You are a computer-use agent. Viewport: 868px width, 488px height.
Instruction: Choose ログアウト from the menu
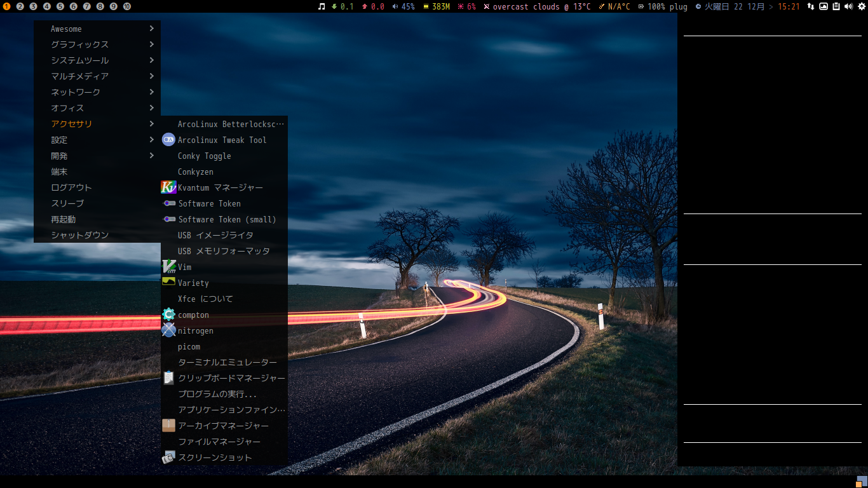[x=97, y=187]
